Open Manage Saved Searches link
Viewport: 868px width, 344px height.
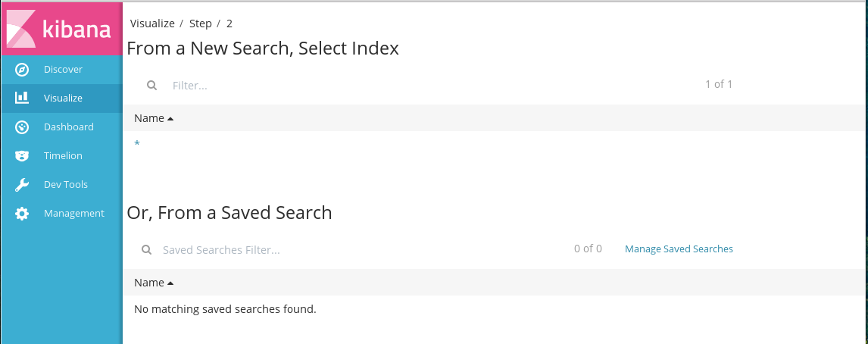(x=679, y=249)
